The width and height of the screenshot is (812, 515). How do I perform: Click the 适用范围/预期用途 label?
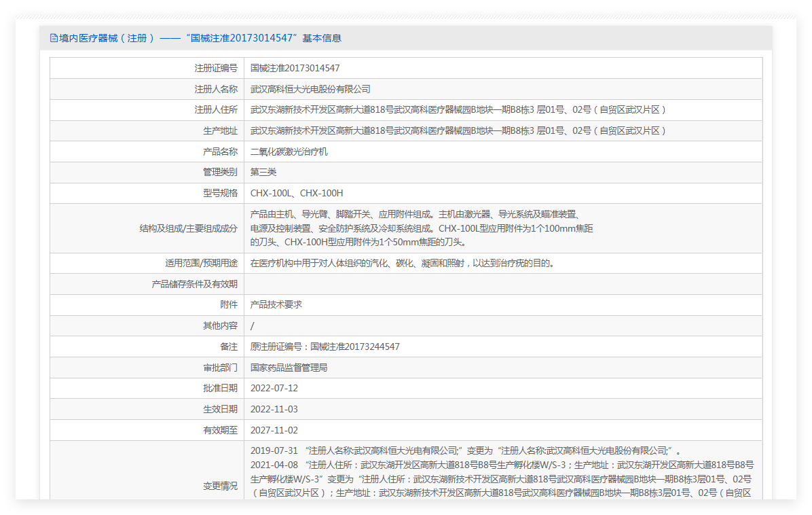[201, 263]
